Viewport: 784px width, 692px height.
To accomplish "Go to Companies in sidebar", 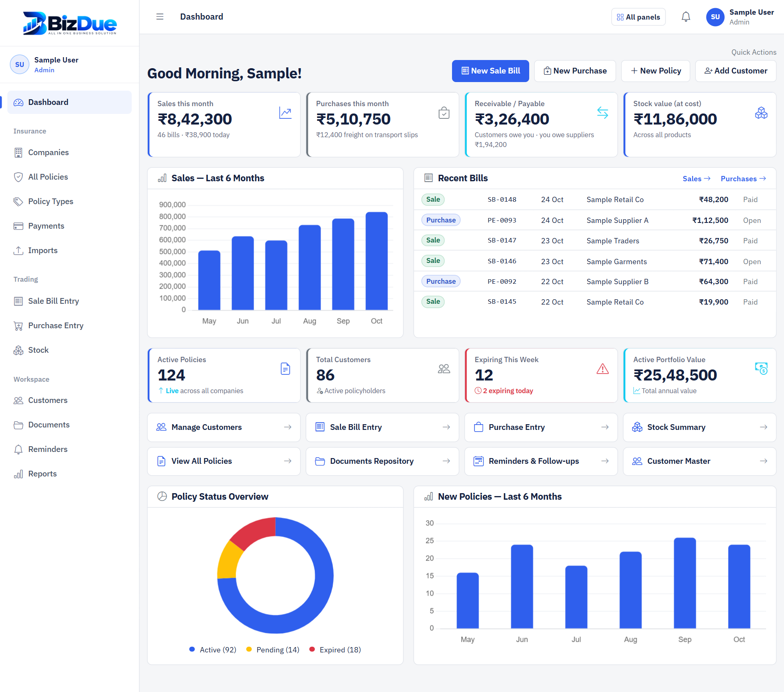I will [69, 152].
